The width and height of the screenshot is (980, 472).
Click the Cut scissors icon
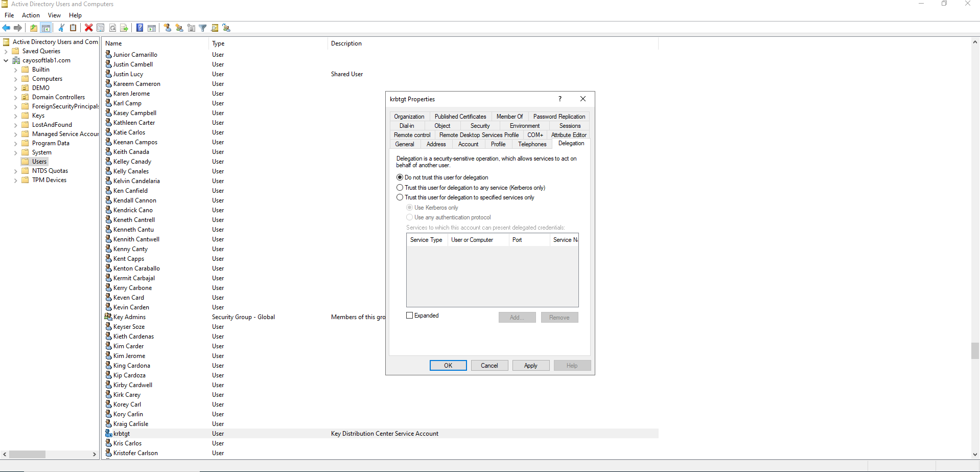(x=61, y=28)
